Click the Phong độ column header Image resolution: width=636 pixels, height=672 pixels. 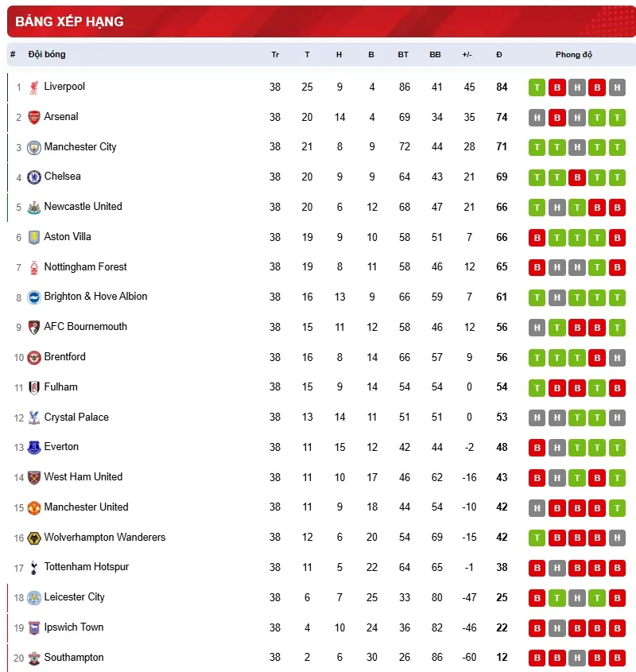[574, 55]
